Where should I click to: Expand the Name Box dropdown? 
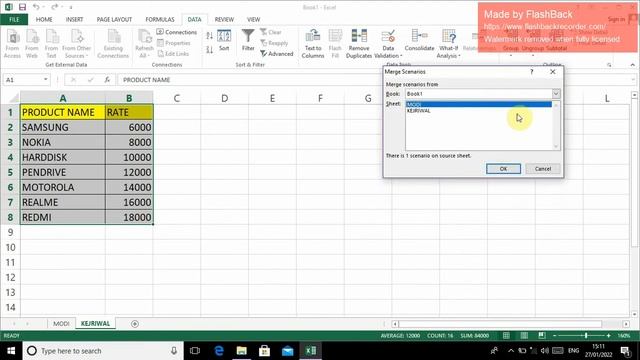(46, 80)
